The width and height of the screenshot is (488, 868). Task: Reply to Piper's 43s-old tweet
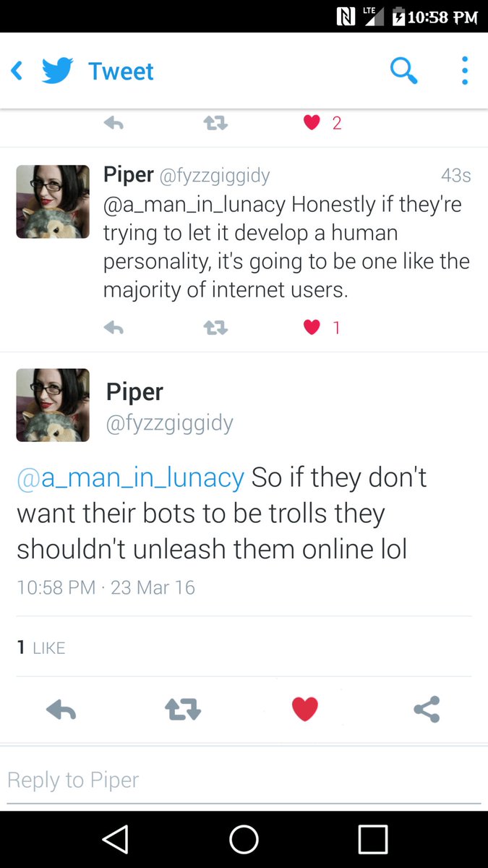point(114,328)
